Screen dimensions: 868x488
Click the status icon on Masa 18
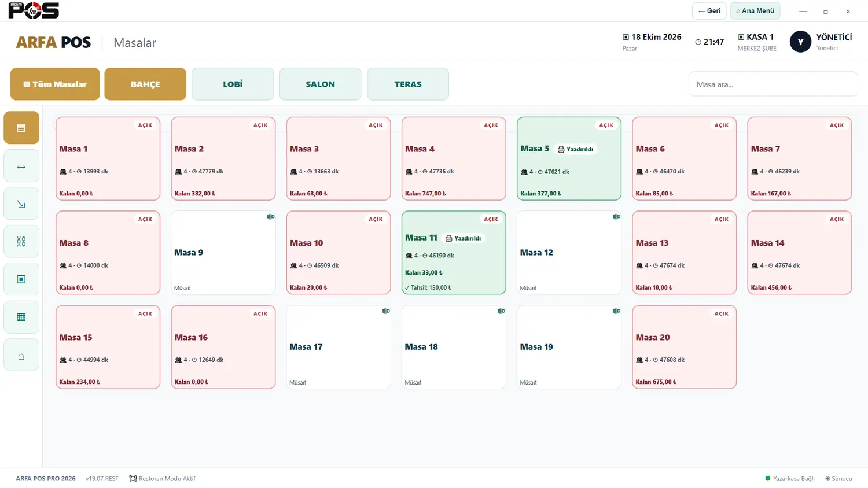pyautogui.click(x=501, y=311)
